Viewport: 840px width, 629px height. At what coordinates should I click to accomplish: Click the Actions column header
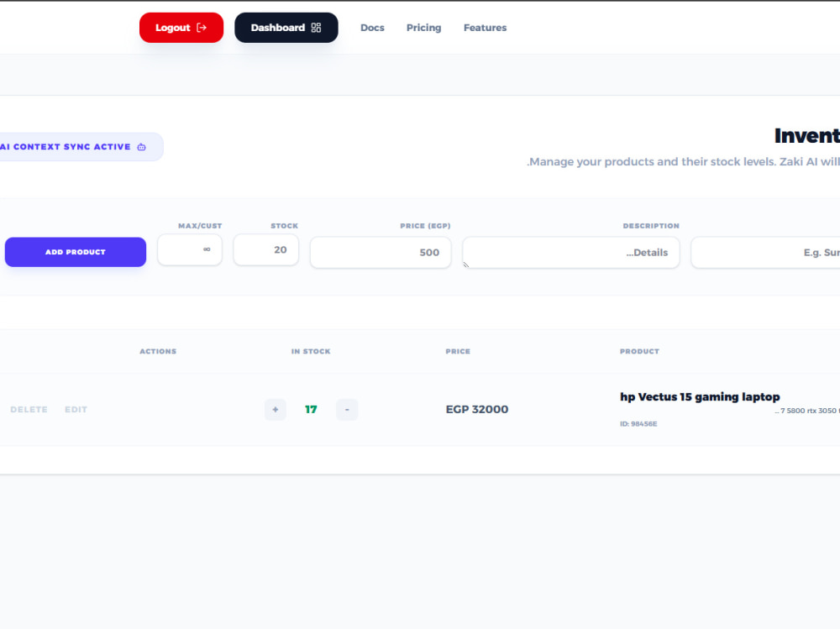[158, 352]
